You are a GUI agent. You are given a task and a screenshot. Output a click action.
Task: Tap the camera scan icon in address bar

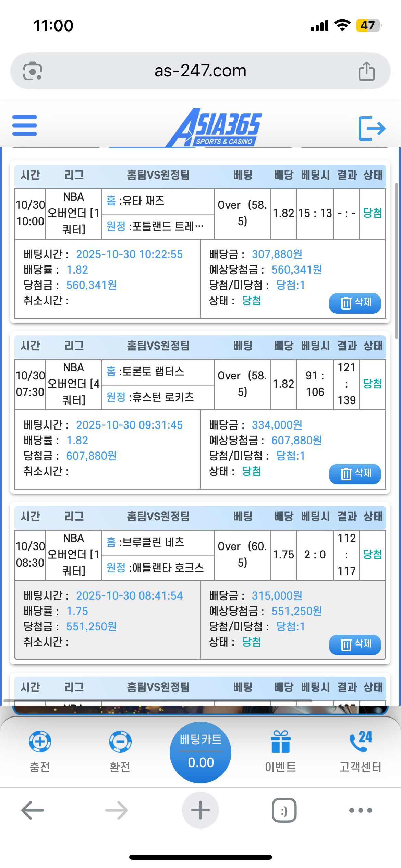tap(33, 71)
